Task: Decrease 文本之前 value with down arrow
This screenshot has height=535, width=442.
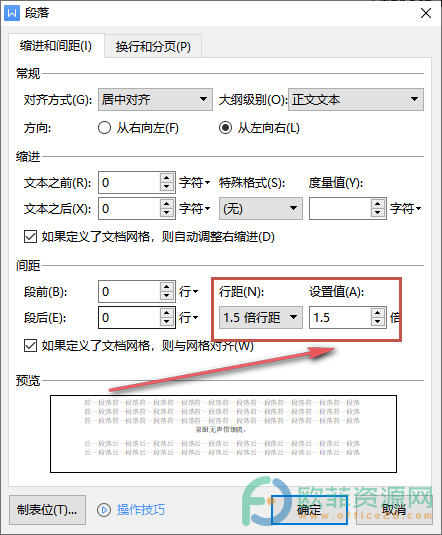Action: coord(167,187)
